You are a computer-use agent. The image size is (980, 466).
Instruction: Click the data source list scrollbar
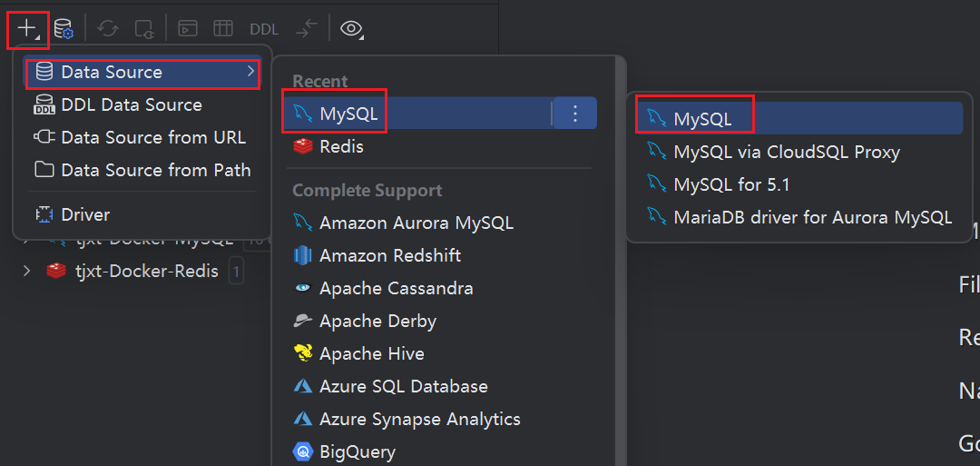click(x=620, y=260)
